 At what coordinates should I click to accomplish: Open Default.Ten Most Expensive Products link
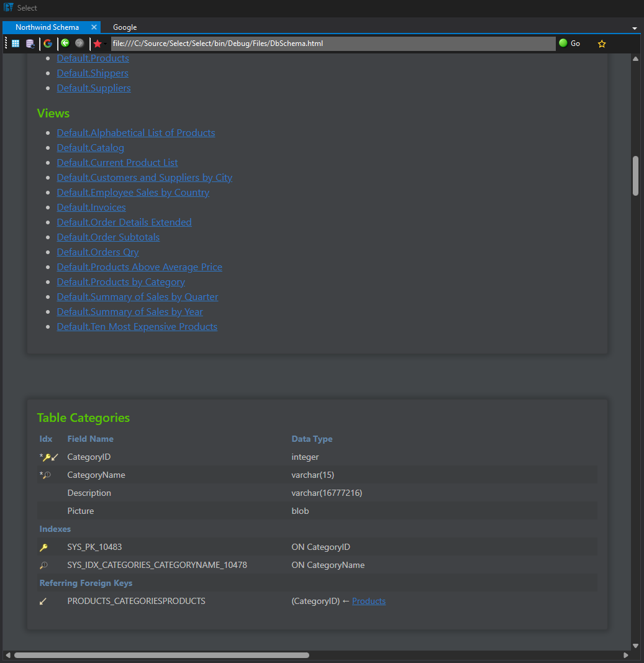click(x=137, y=326)
